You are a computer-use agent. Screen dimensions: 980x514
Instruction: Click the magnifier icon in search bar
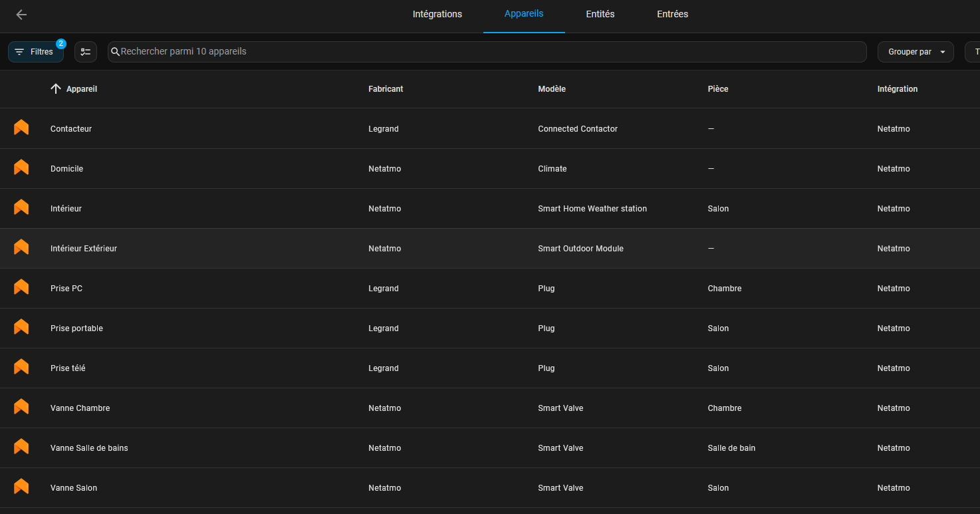click(x=115, y=52)
